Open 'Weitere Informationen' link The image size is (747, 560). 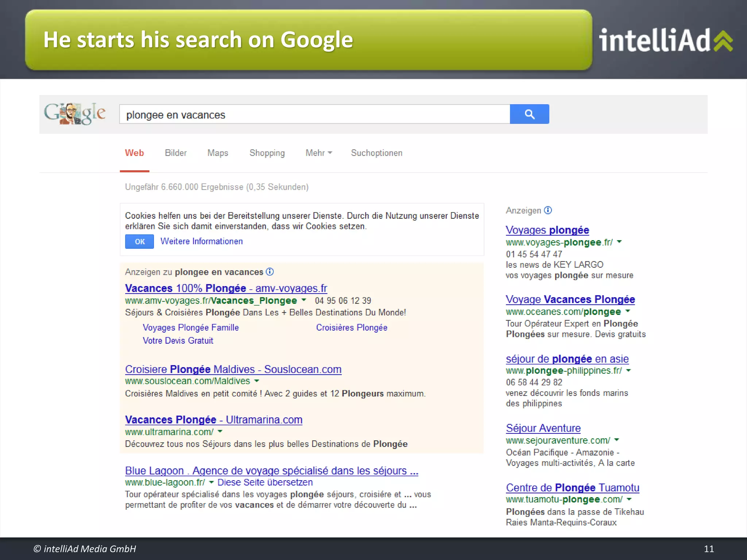202,241
